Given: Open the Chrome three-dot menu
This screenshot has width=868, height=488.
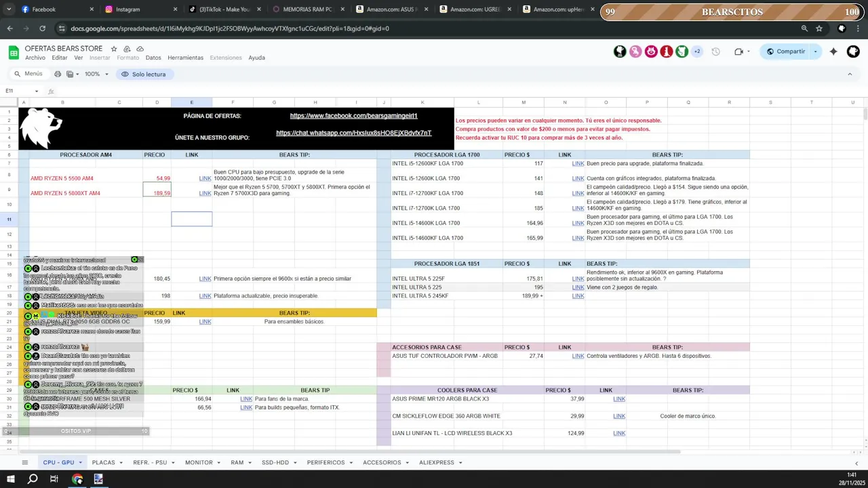Looking at the screenshot, I should click(x=859, y=28).
